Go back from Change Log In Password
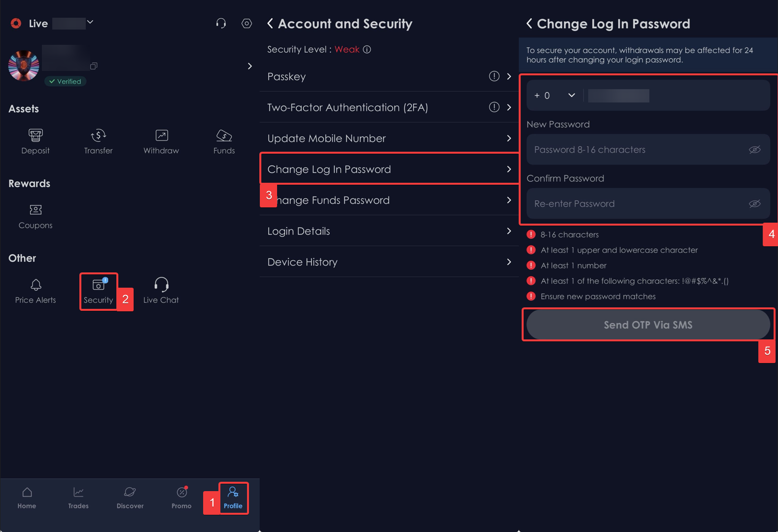Screen dimensions: 778x532 click(529, 24)
